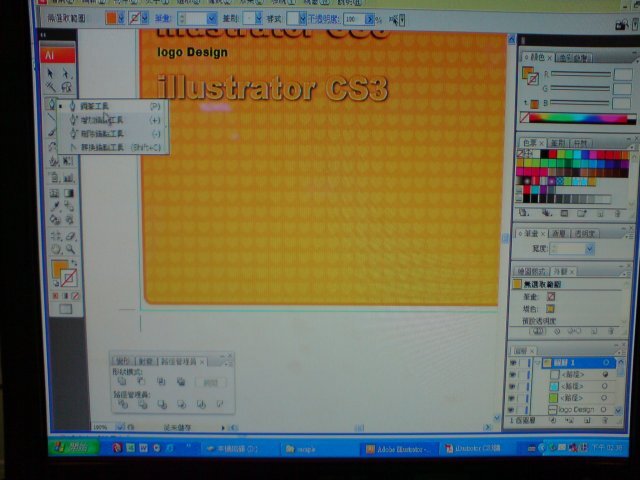Screen dimensions: 640x480
Task: Click Expand button in Pathfinder panel
Action: [211, 382]
